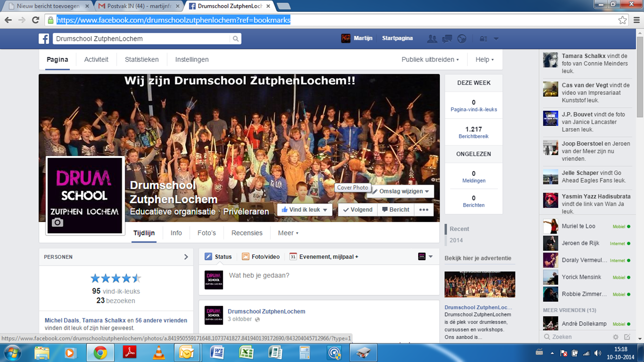This screenshot has height=362, width=644.
Task: Open the notifications globe icon
Action: pos(462,39)
